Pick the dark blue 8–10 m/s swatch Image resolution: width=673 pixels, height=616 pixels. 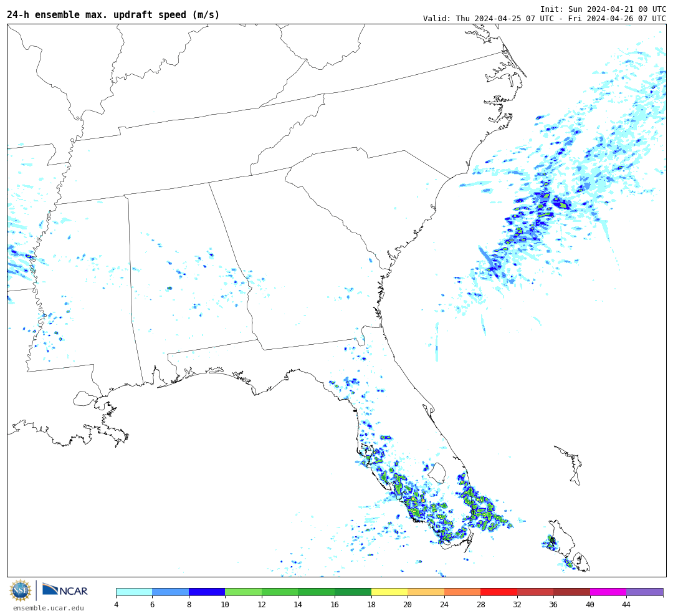click(x=207, y=592)
